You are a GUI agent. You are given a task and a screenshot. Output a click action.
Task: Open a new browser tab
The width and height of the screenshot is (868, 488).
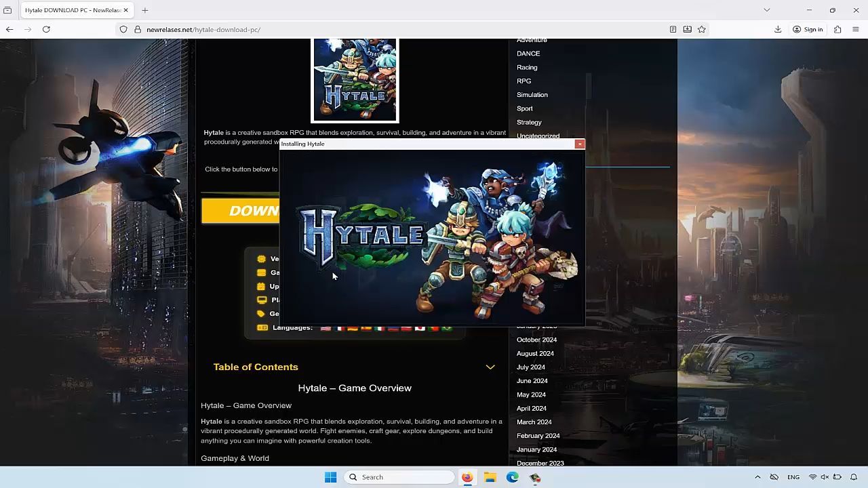point(145,10)
